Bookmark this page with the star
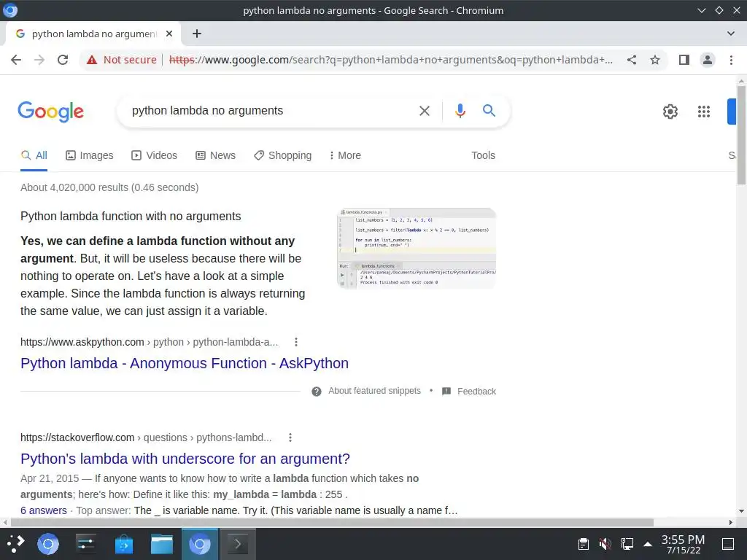The width and height of the screenshot is (747, 560). coord(655,60)
